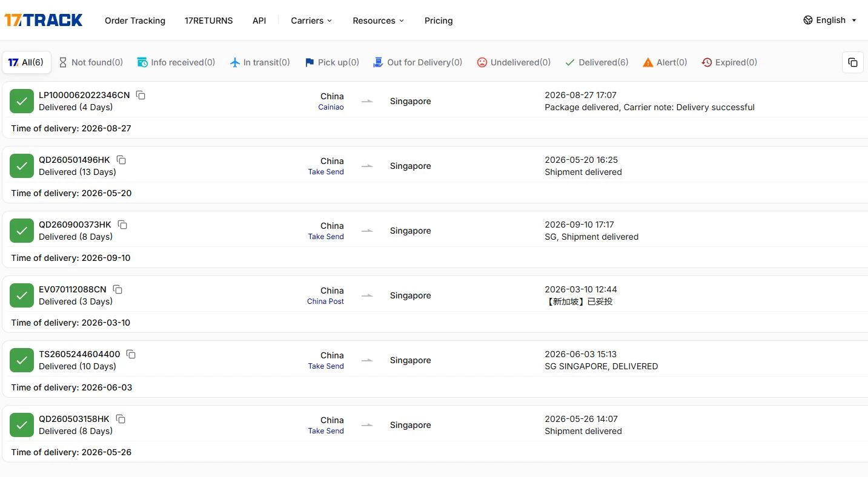This screenshot has height=477, width=868.
Task: Copy tracking number QD260501496HK
Action: pos(121,160)
